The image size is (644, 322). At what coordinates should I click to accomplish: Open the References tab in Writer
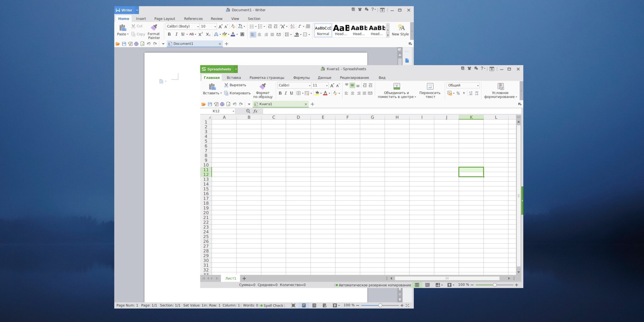pyautogui.click(x=193, y=19)
